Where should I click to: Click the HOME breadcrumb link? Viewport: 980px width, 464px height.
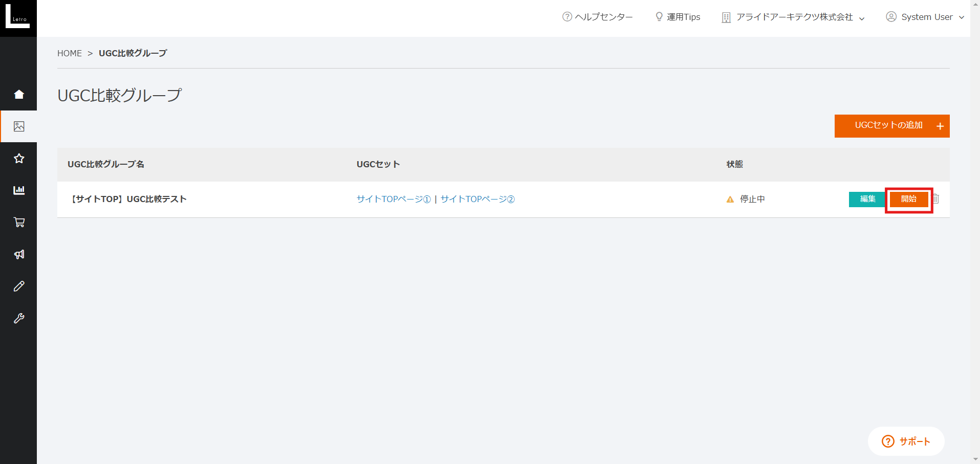70,53
